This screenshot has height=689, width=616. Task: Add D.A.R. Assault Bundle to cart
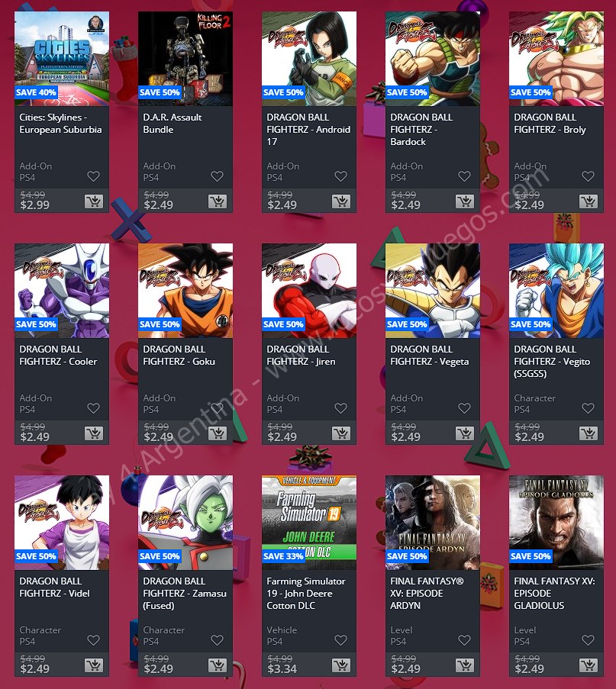point(218,201)
